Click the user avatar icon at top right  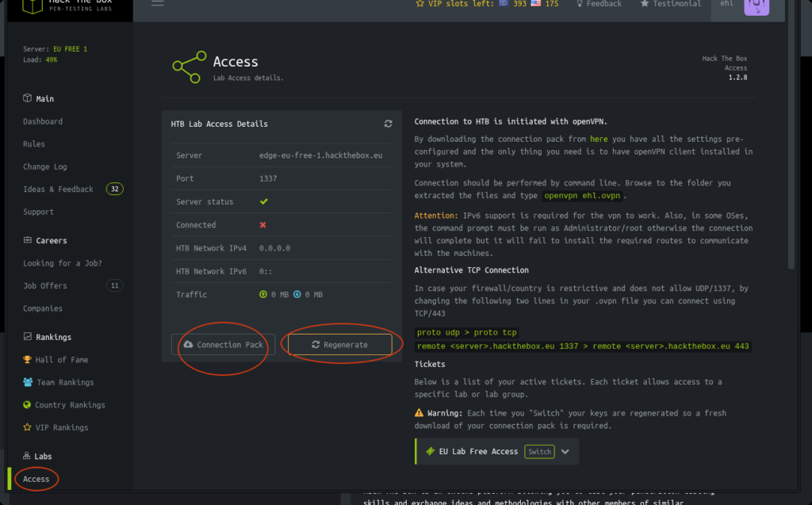(x=756, y=6)
